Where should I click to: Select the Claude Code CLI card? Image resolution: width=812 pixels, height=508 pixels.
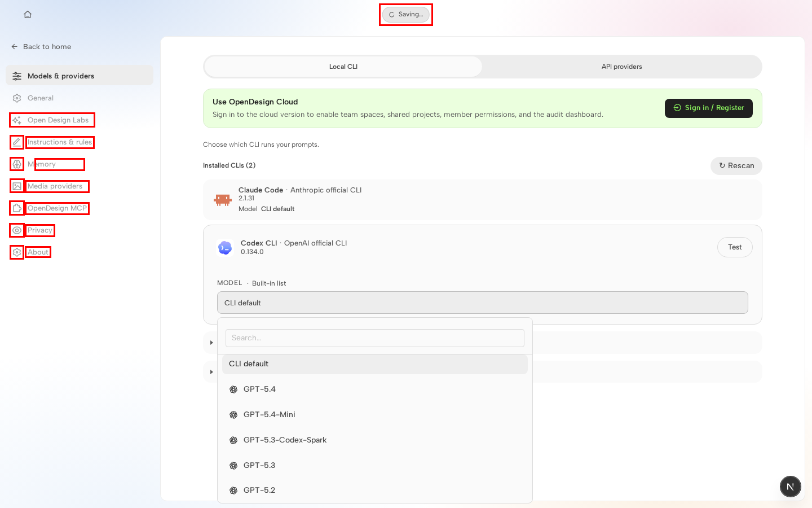[483, 200]
